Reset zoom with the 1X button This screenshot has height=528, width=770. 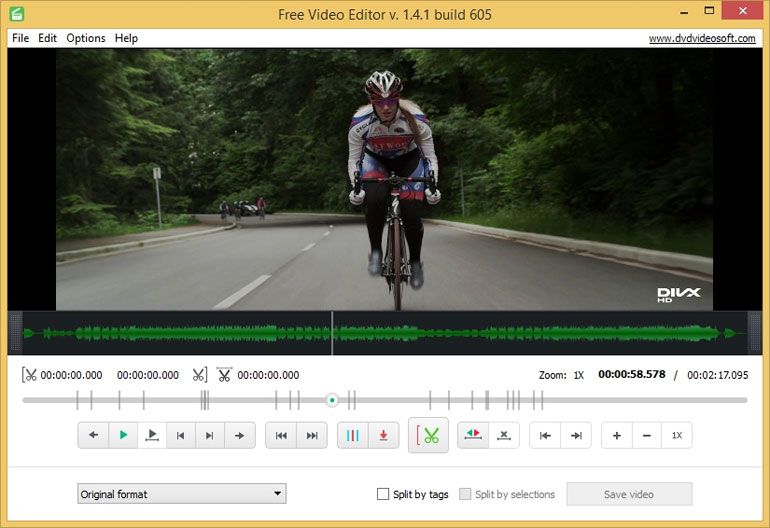click(x=677, y=435)
